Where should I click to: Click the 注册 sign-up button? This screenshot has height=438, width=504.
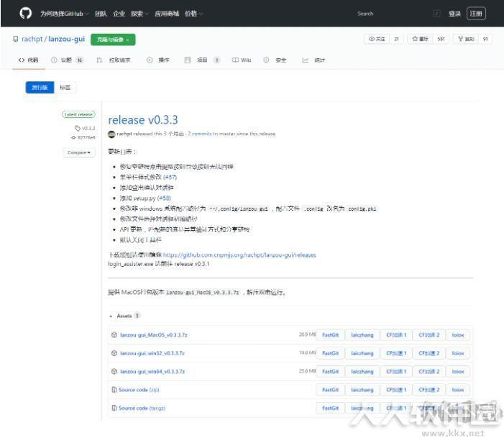click(476, 14)
